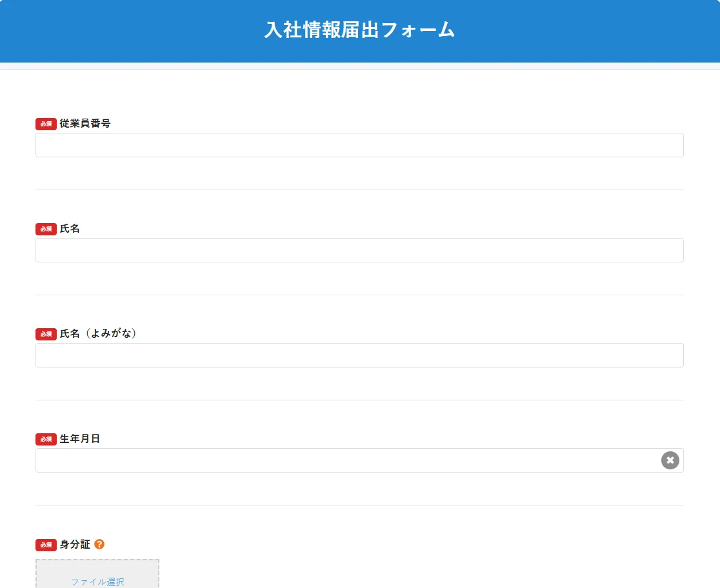The image size is (720, 588).
Task: Clear the 生年月日 field with the X icon
Action: click(670, 460)
